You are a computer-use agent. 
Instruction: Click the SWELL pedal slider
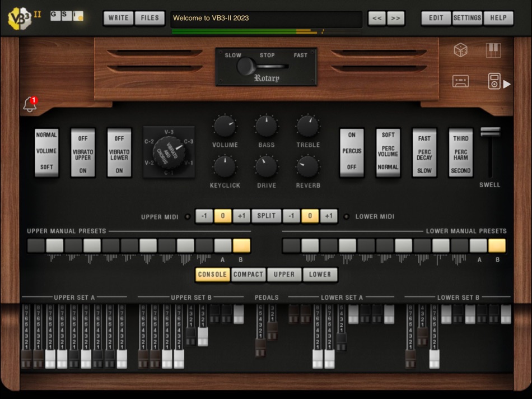(490, 133)
